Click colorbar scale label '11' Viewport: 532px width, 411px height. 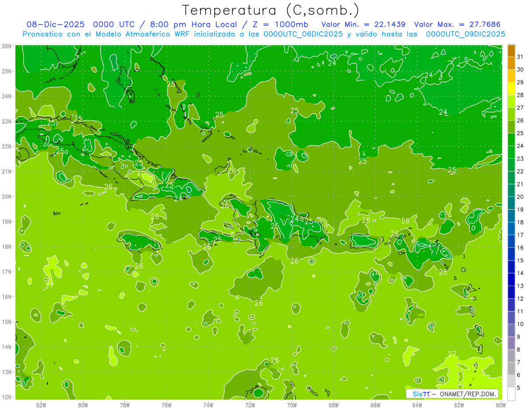click(520, 311)
